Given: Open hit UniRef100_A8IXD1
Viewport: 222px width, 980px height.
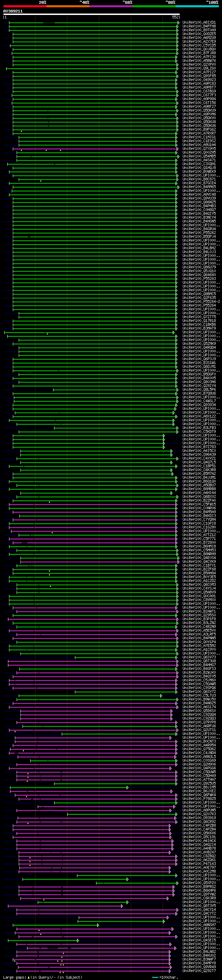Looking at the screenshot, I should pyautogui.click(x=199, y=23).
